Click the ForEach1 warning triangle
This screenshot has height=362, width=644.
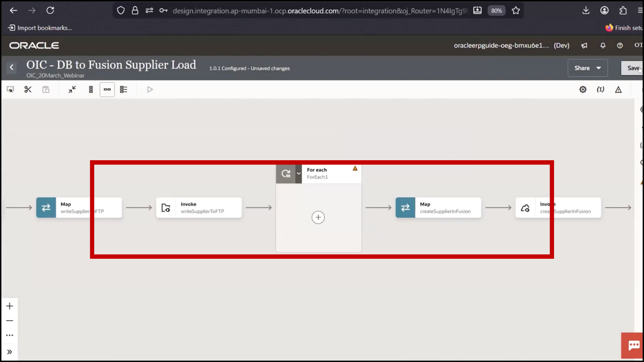pyautogui.click(x=355, y=169)
